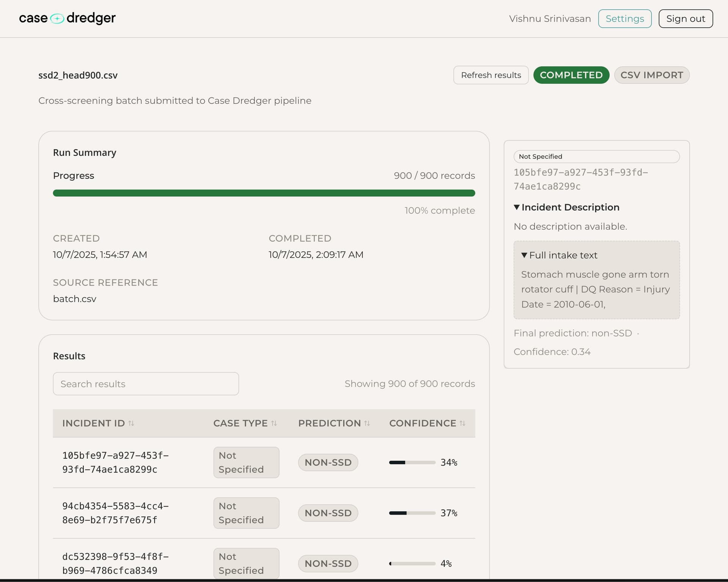This screenshot has height=582, width=728.
Task: Sort by Confidence column arrows
Action: click(x=462, y=423)
